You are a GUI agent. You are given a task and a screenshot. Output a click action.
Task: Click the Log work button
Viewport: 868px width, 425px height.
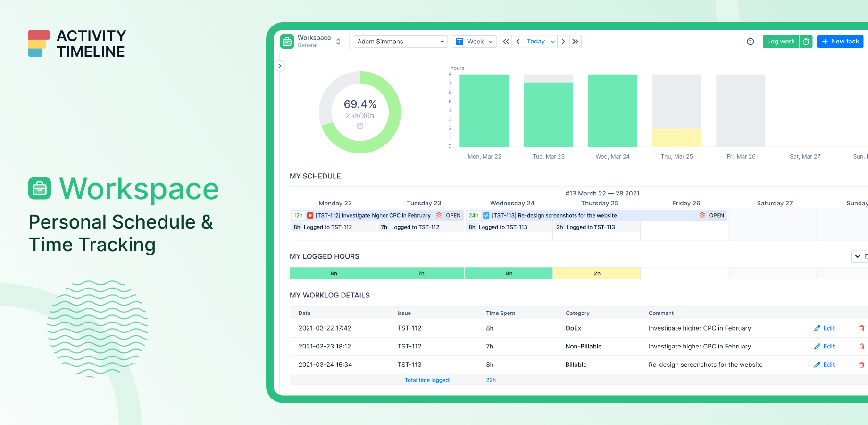pos(781,42)
